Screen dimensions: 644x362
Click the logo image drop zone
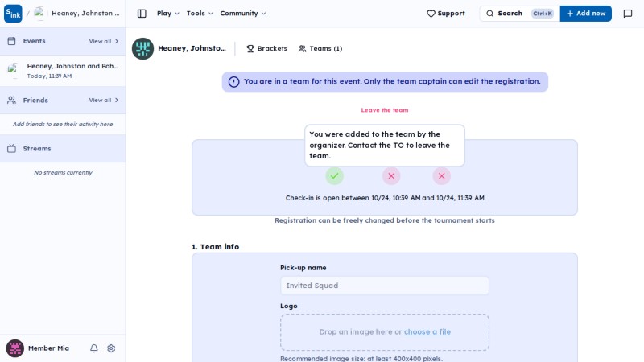(x=385, y=332)
